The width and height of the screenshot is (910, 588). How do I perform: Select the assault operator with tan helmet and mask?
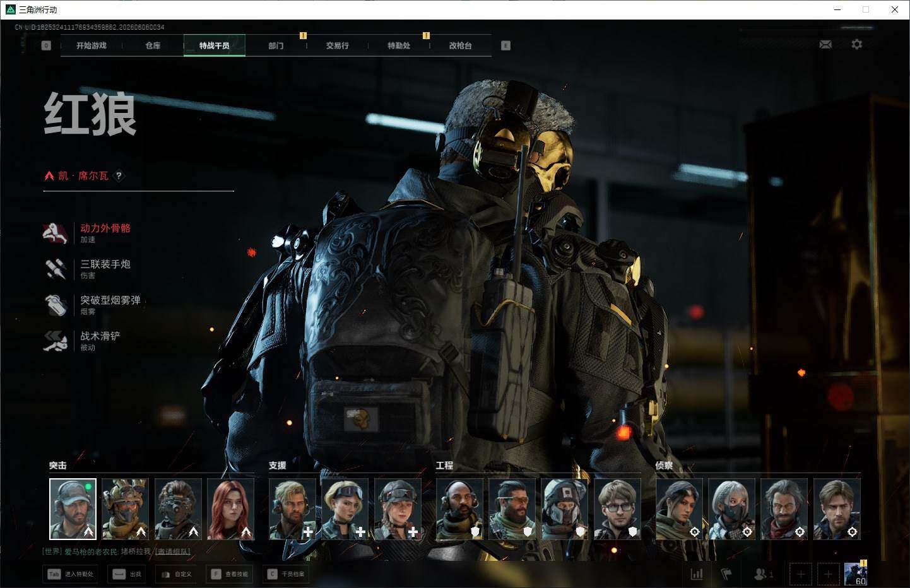pos(126,509)
